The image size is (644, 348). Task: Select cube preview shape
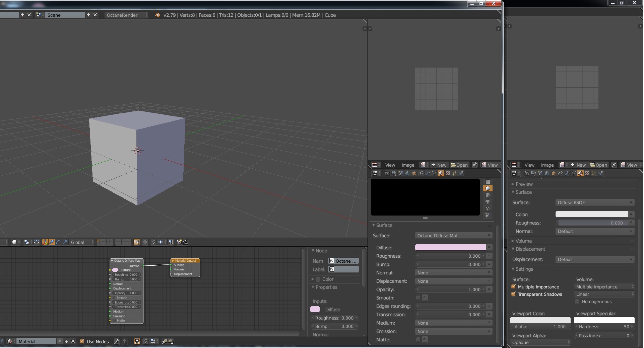click(488, 195)
